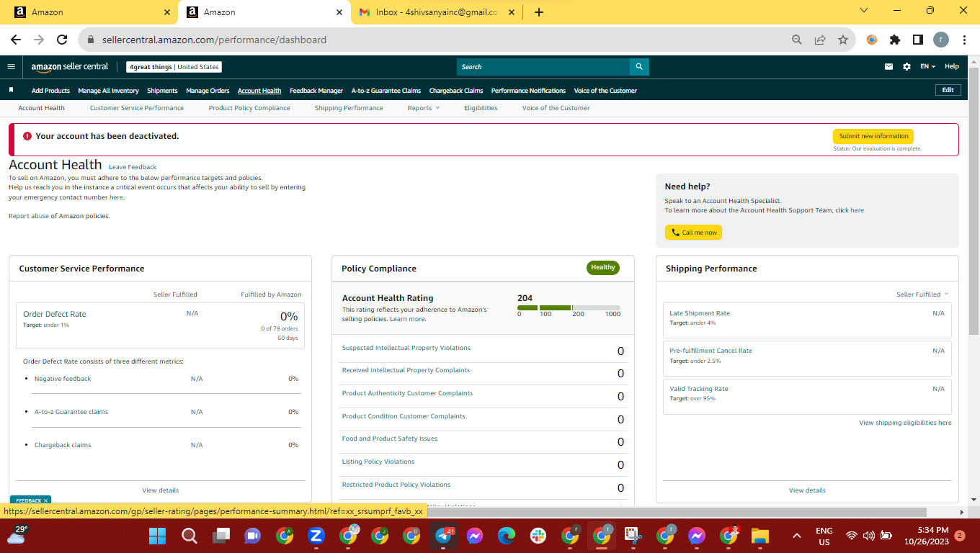The width and height of the screenshot is (980, 553).
Task: Open Task View on the taskbar
Action: click(220, 536)
